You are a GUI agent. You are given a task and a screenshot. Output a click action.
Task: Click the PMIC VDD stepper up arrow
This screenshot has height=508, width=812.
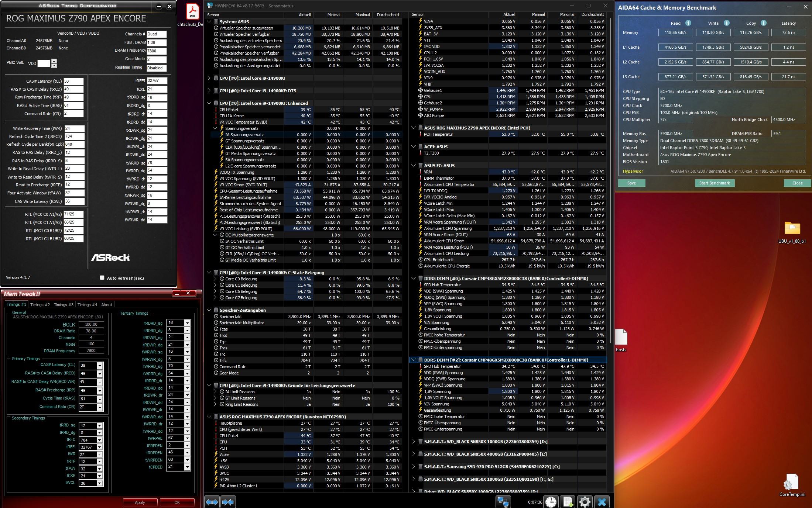pos(54,61)
